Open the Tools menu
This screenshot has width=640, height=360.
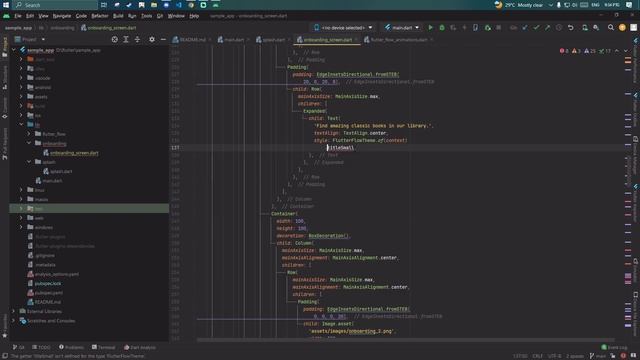pyautogui.click(x=147, y=16)
